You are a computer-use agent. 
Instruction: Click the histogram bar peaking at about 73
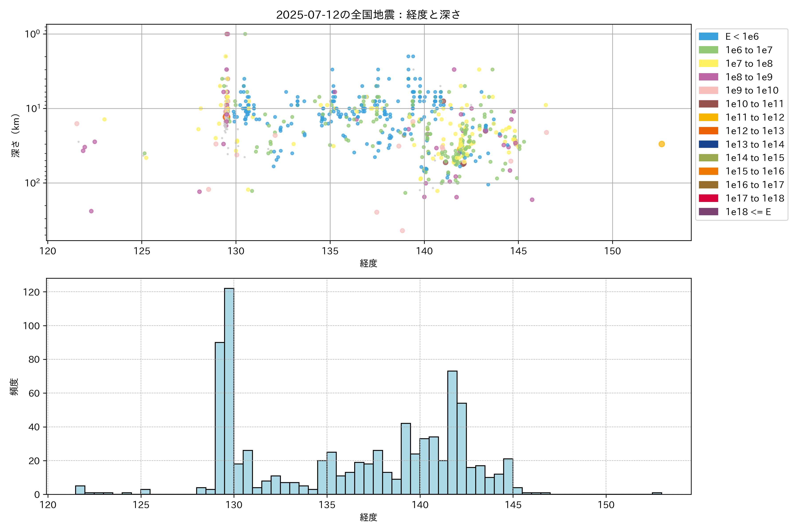point(452,433)
